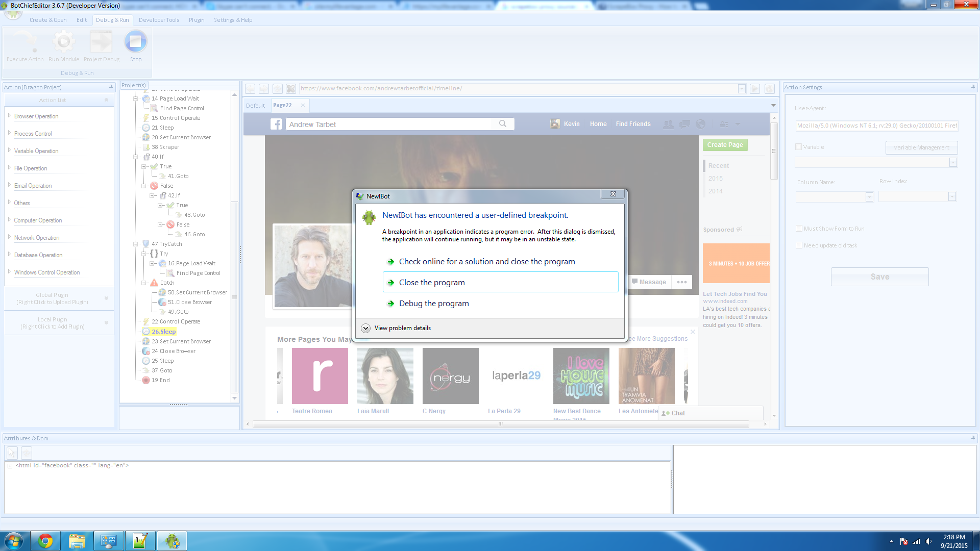Check Must Show Form to Run

coord(799,229)
